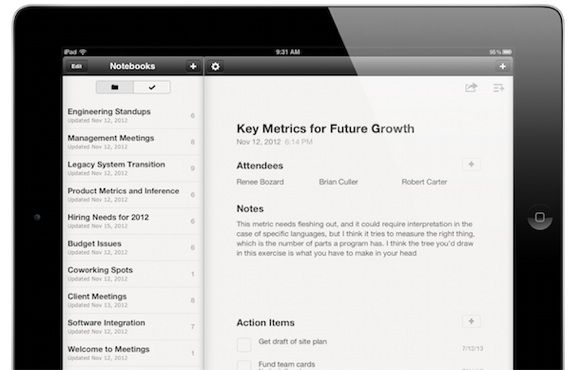The height and width of the screenshot is (370, 580).
Task: Select attendee Renee Bozard
Action: tap(260, 182)
